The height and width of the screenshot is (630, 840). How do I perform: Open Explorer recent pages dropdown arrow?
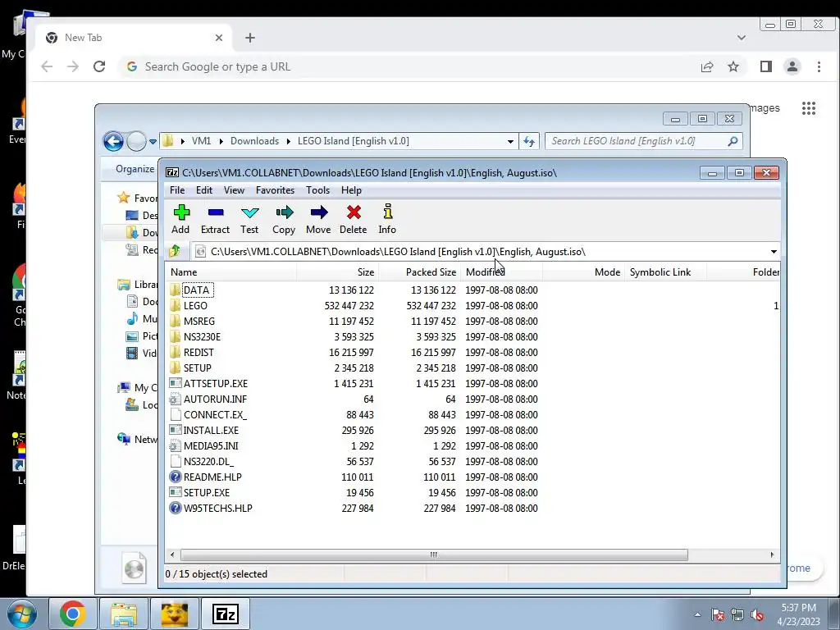tap(153, 142)
